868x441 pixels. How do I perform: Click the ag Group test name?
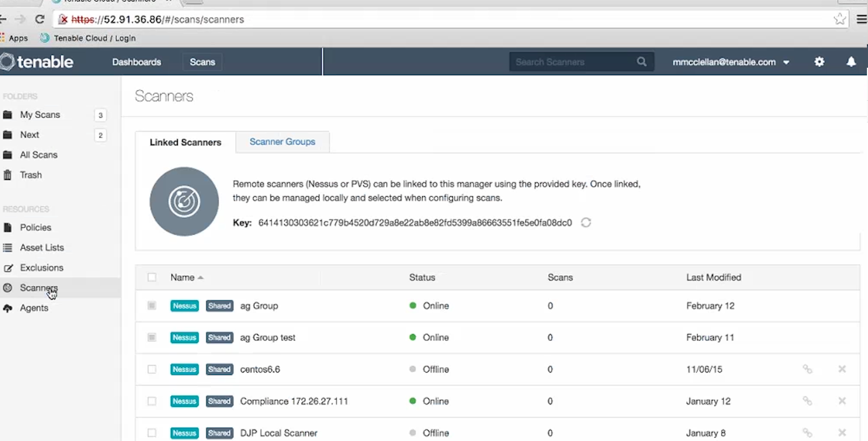[268, 338]
